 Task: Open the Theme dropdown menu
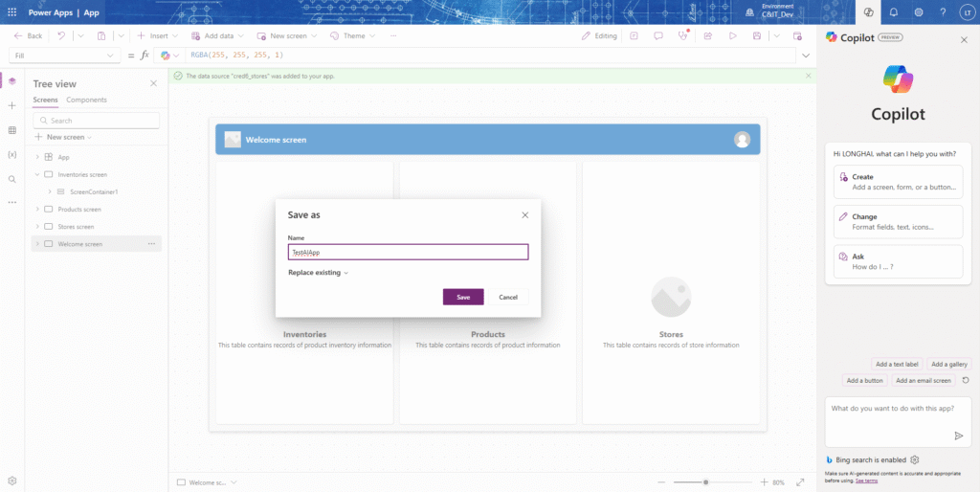[x=353, y=35]
